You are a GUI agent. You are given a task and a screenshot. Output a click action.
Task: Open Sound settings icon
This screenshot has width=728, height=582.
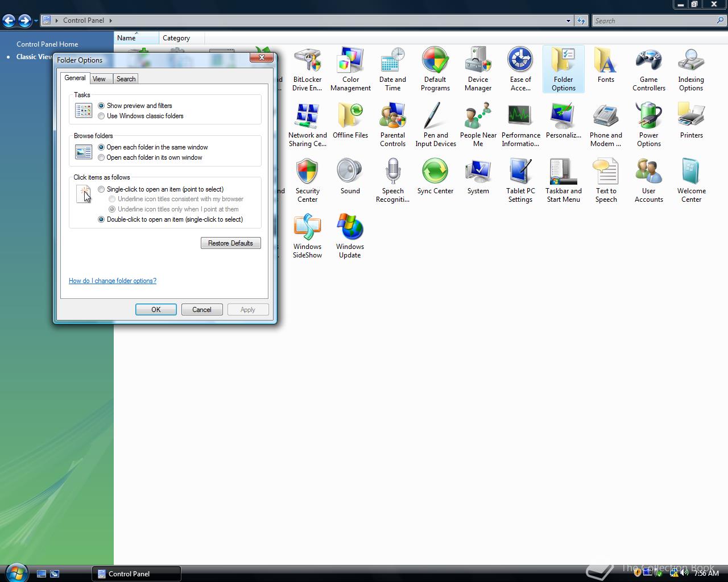tap(350, 177)
